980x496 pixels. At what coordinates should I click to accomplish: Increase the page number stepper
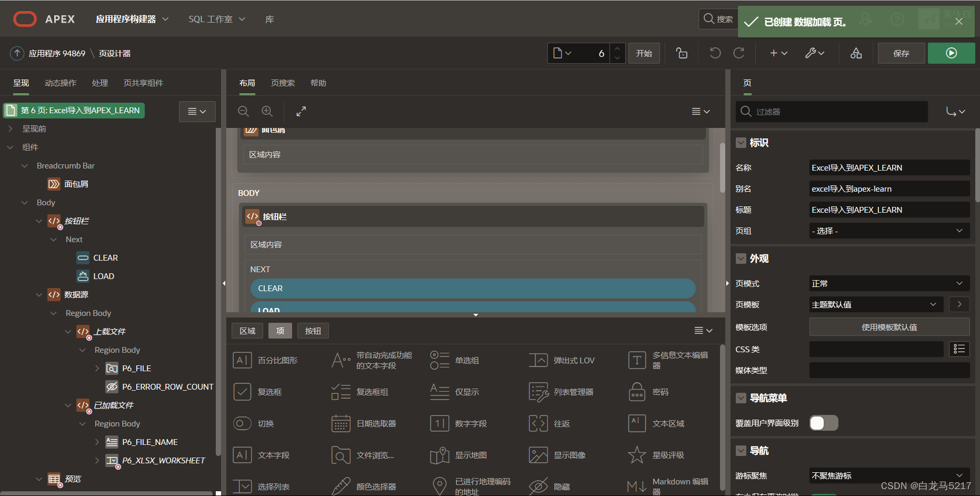click(617, 48)
